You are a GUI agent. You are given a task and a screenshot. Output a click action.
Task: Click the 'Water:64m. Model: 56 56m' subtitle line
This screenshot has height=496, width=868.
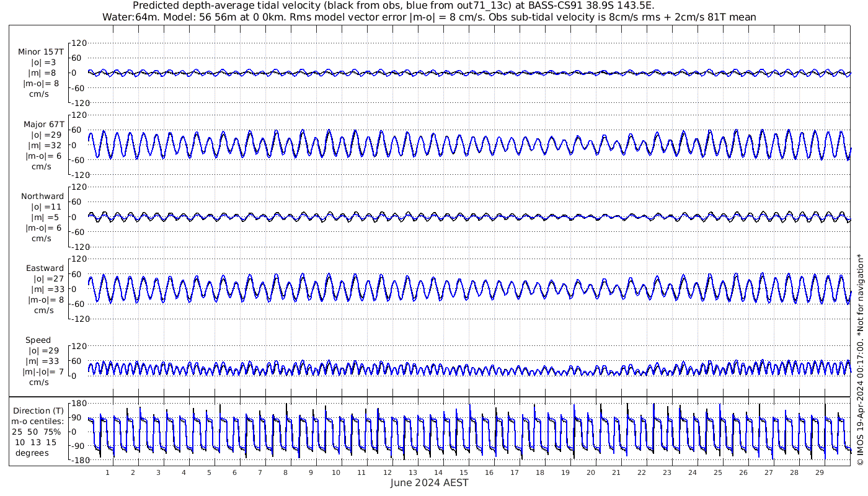point(429,17)
